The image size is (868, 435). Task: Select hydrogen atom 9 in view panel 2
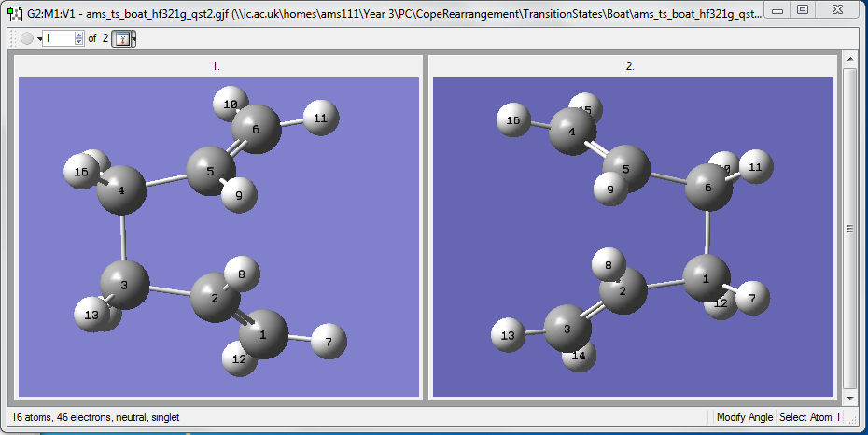[610, 189]
